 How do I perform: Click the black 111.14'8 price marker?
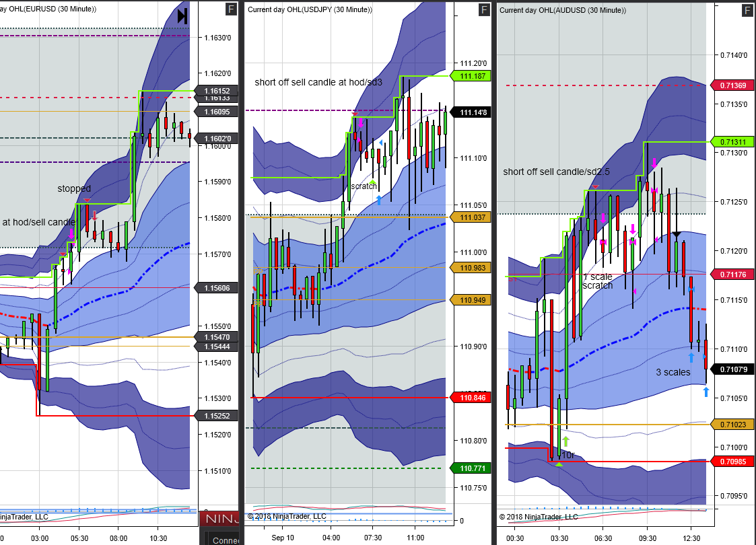click(471, 112)
